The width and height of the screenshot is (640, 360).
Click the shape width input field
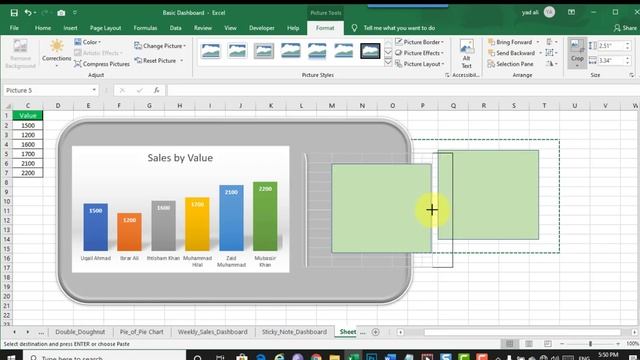coord(611,61)
